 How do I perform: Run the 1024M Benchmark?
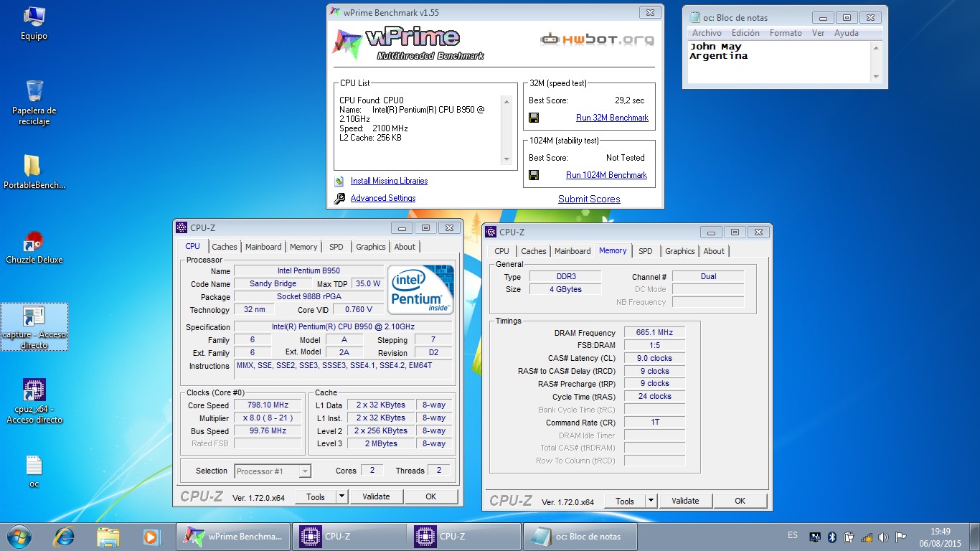click(606, 175)
